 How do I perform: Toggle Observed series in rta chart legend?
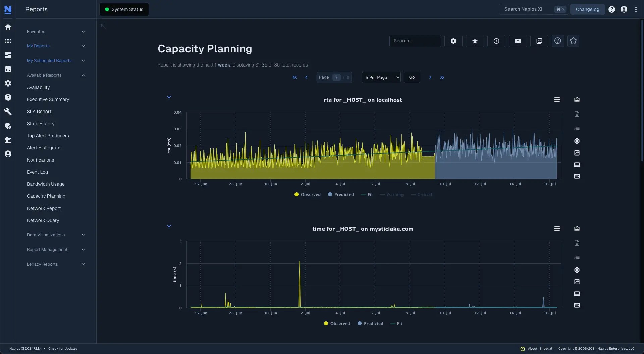click(307, 195)
